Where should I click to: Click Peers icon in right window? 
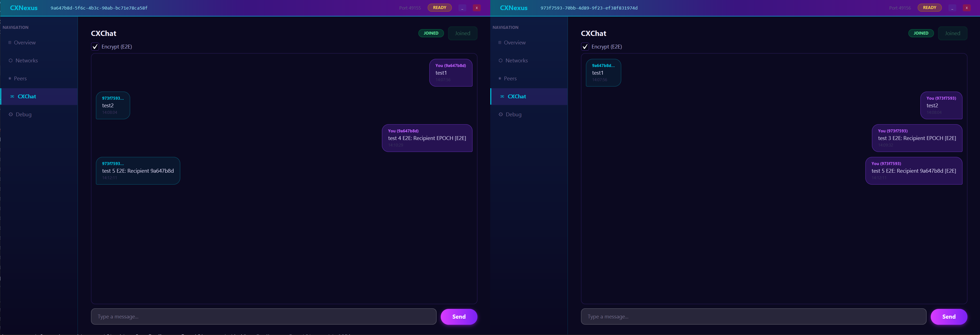500,78
